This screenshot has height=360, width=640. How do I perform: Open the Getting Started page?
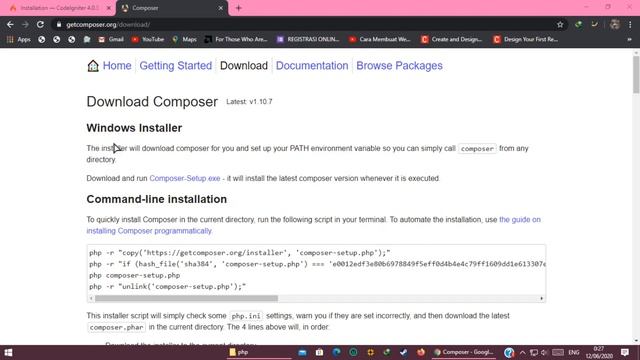[176, 66]
